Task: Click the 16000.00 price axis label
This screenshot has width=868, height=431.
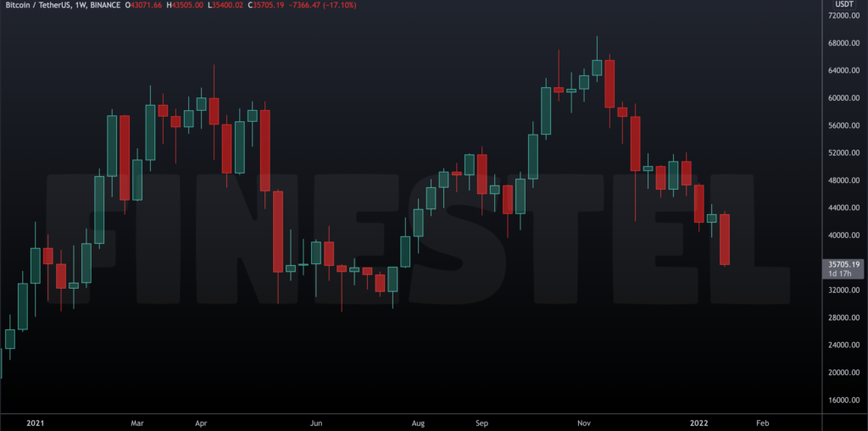Action: (x=843, y=400)
